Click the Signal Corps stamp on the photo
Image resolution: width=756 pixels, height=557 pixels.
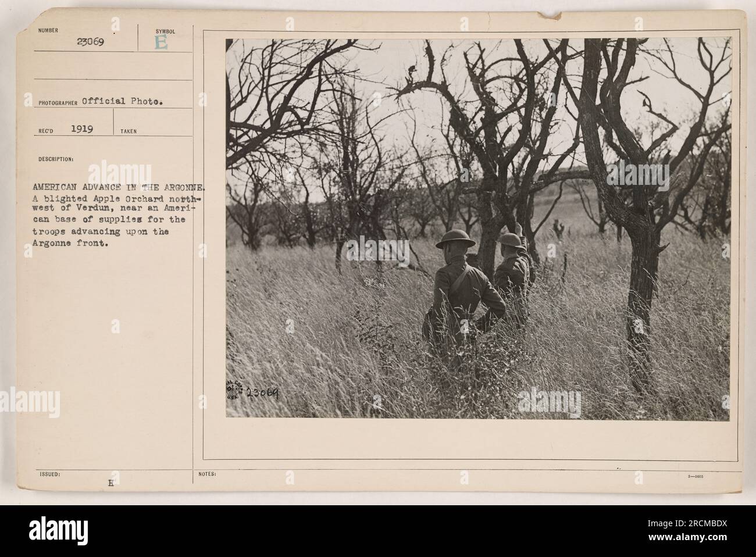point(234,390)
